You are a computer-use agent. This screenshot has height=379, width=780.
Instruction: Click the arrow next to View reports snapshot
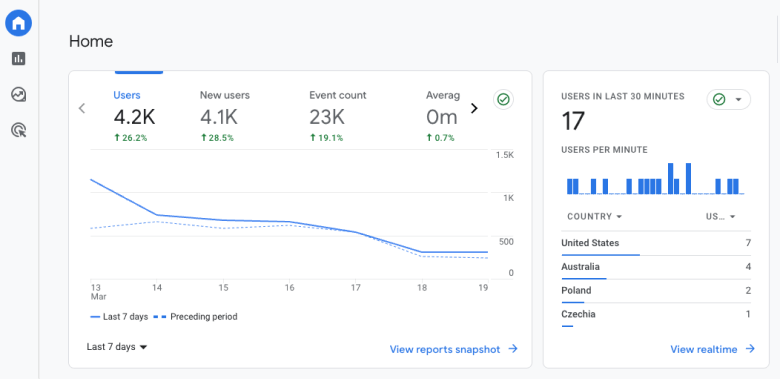(513, 349)
